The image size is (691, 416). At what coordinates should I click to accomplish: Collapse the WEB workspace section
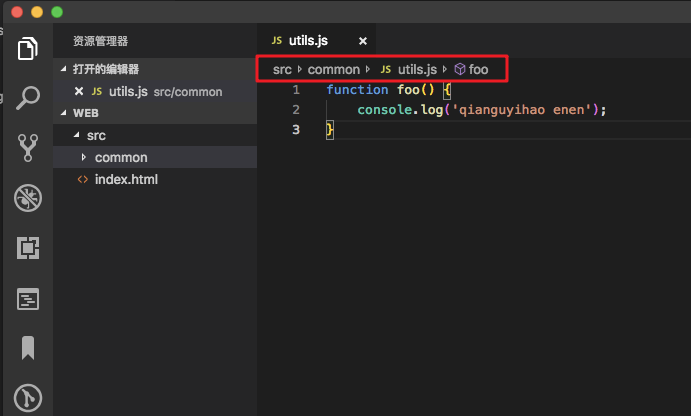click(64, 113)
